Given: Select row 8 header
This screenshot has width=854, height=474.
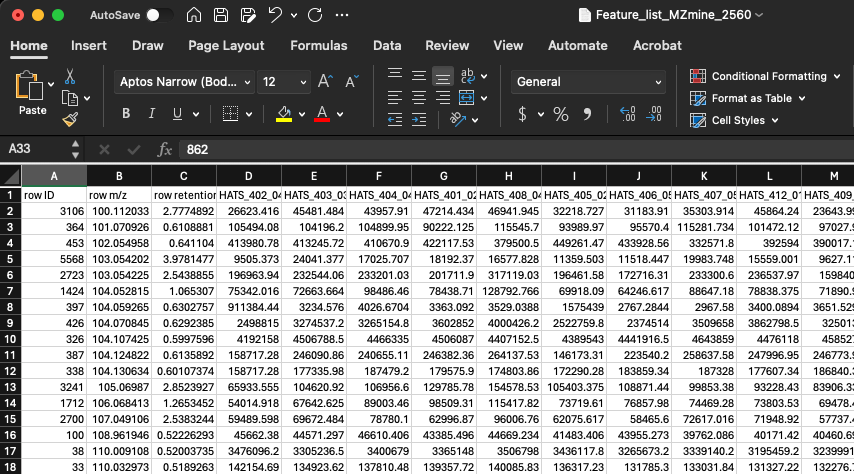Looking at the screenshot, I should pos(10,307).
